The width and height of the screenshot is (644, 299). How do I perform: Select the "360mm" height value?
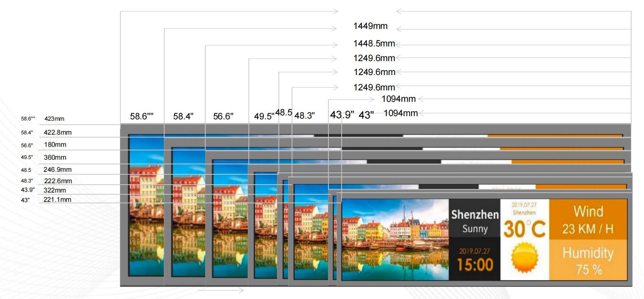point(55,158)
